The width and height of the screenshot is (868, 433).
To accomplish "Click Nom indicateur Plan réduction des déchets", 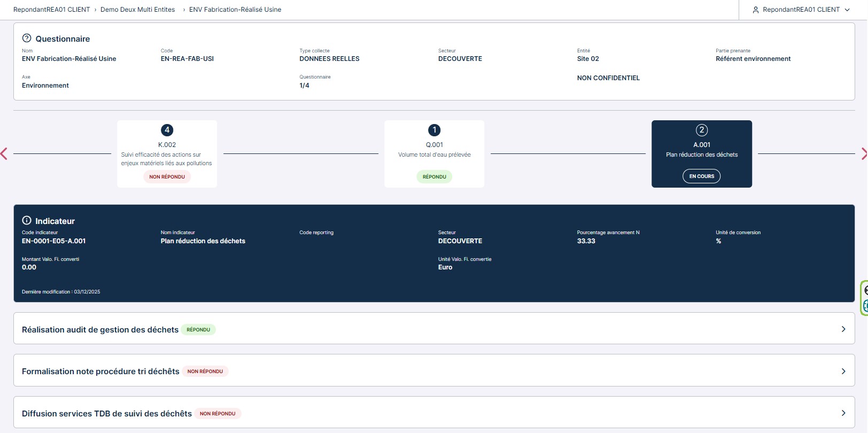I will 203,241.
